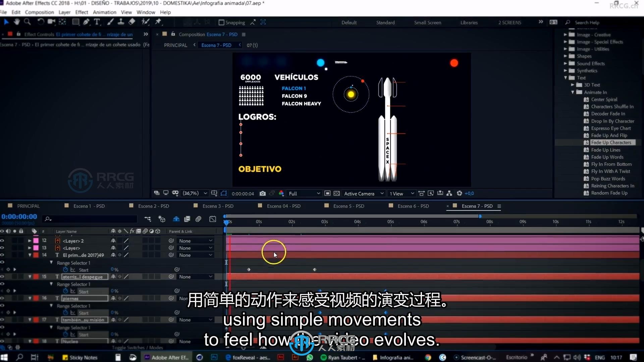Image resolution: width=644 pixels, height=362 pixels.
Task: Select the Standard workspace
Action: (385, 22)
